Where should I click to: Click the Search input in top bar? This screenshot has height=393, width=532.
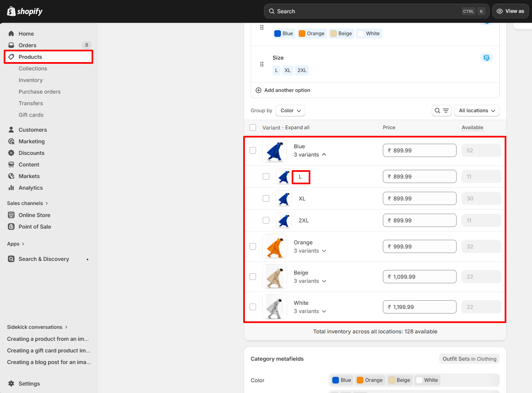coord(377,11)
